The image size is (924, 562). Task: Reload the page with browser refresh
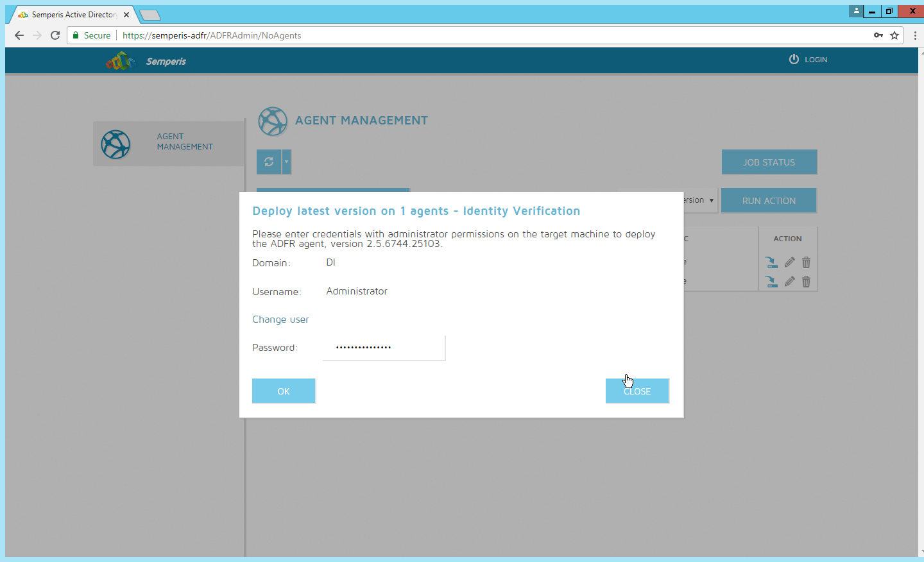[55, 35]
